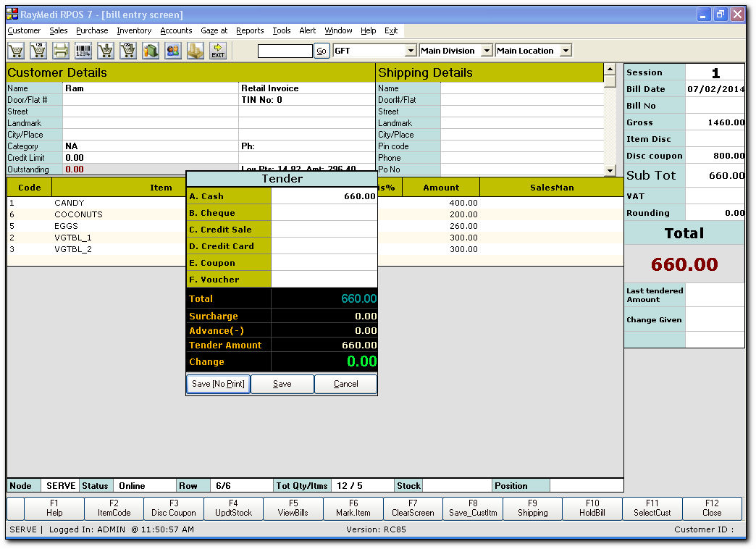Image resolution: width=756 pixels, height=549 pixels.
Task: Select the CANDY item row
Action: [315, 203]
